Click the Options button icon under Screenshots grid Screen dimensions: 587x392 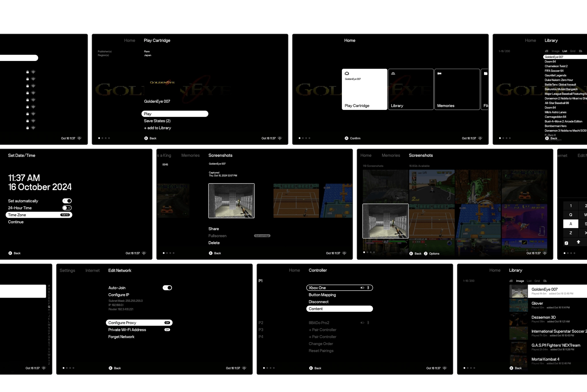[x=426, y=253]
